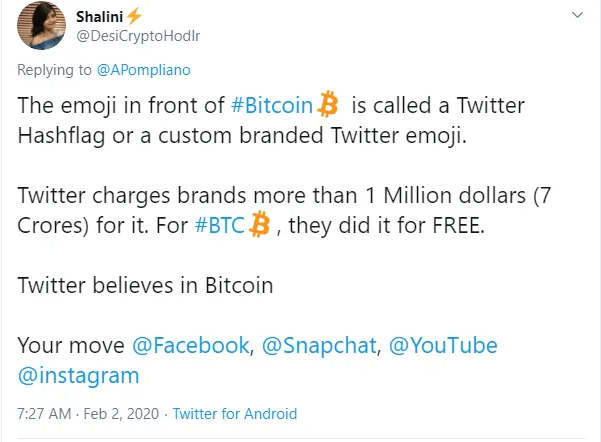Go to the @YouTube mention
This screenshot has height=442, width=601.
point(442,345)
